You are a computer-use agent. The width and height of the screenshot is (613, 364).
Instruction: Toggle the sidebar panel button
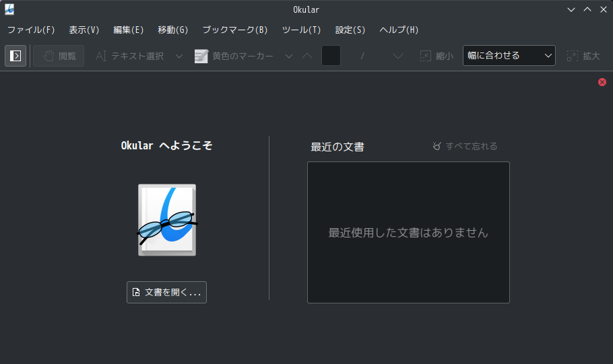pos(15,56)
